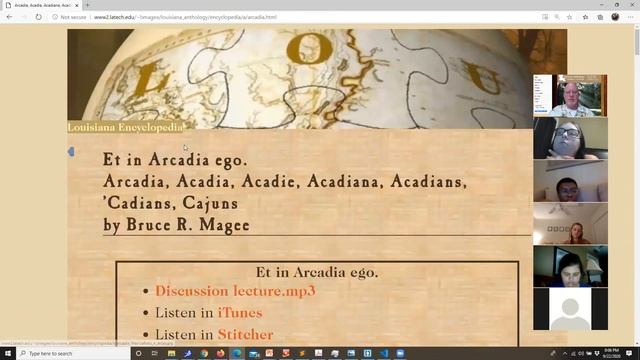Viewport: 640px width, 360px height.
Task: Select the dark-shirted man's video thumbnail
Action: coord(570,181)
